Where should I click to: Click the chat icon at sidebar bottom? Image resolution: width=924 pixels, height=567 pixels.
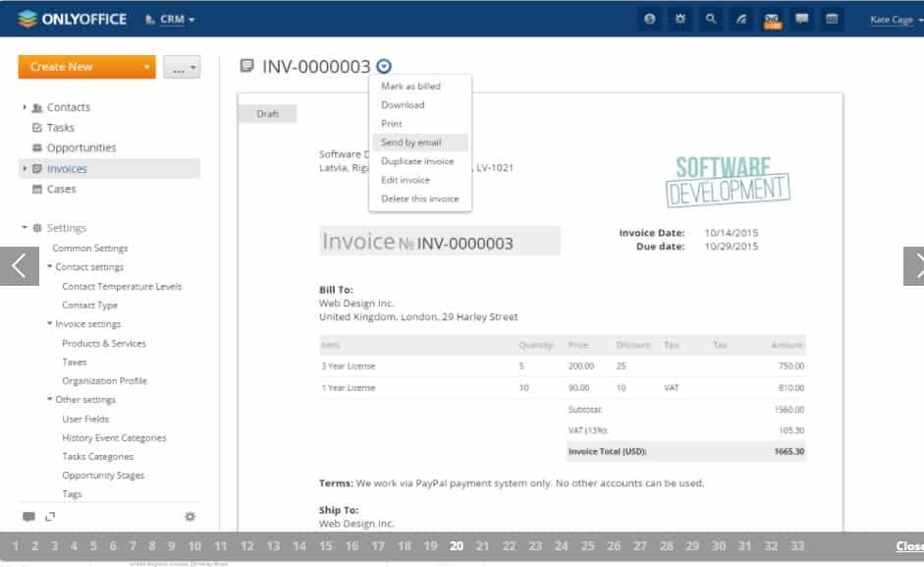pos(28,517)
